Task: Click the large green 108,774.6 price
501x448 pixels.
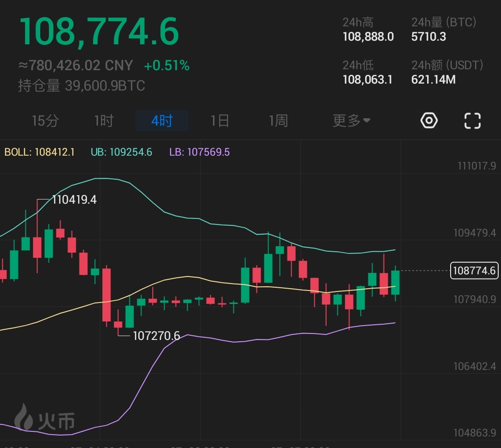Action: (x=99, y=31)
